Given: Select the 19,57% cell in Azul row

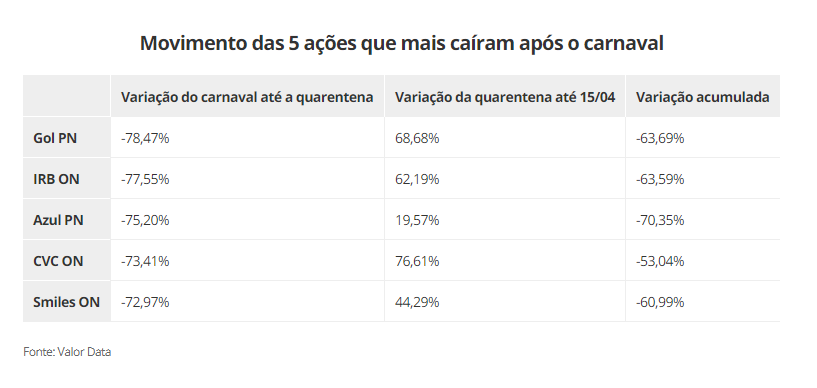Looking at the screenshot, I should (417, 220).
